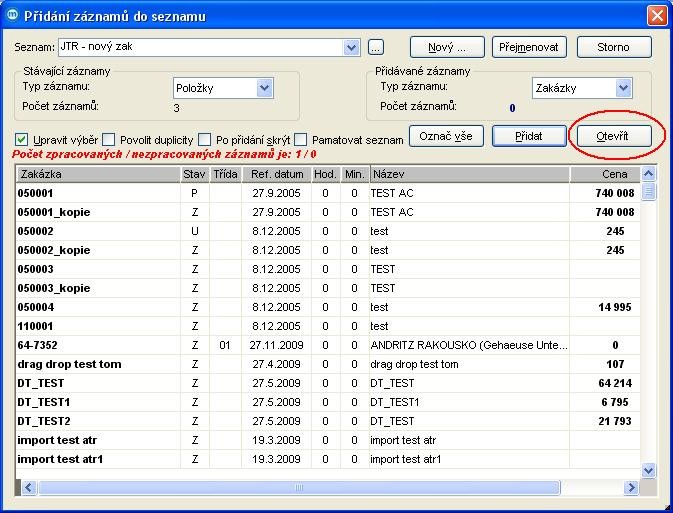Image resolution: width=673 pixels, height=513 pixels.
Task: Select the row 050002
Action: point(328,231)
